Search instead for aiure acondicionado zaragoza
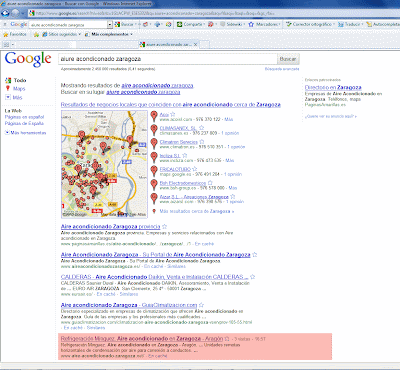Viewport: 400px width, 370px height. [143, 92]
